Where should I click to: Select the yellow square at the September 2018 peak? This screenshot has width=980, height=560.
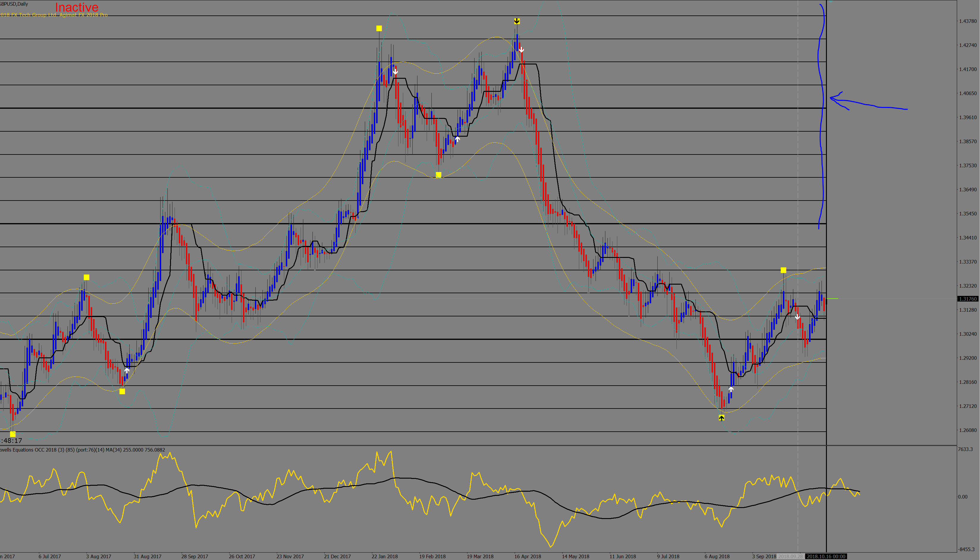tap(783, 270)
